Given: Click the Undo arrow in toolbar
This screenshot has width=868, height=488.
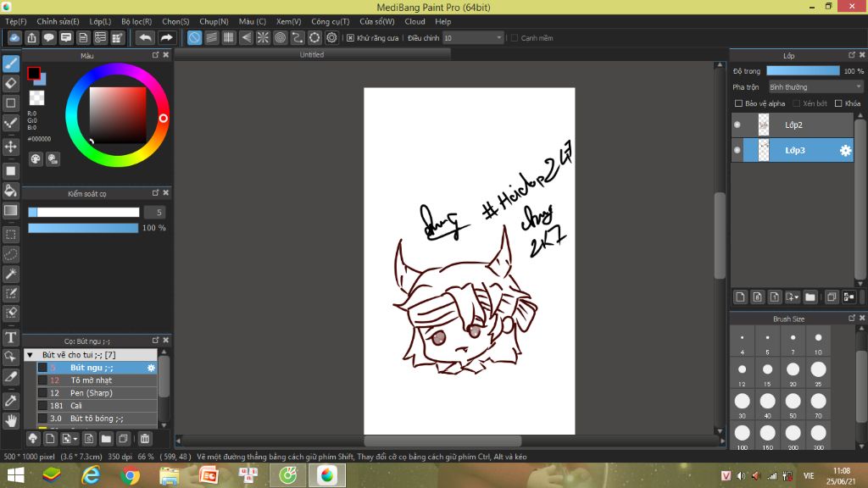Looking at the screenshot, I should [x=146, y=37].
